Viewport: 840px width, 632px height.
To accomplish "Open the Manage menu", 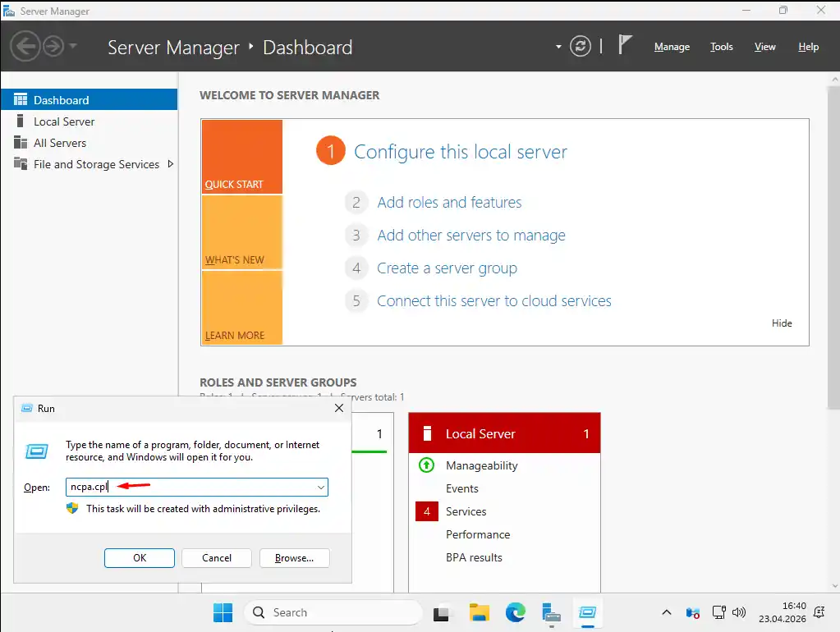I will click(x=672, y=47).
